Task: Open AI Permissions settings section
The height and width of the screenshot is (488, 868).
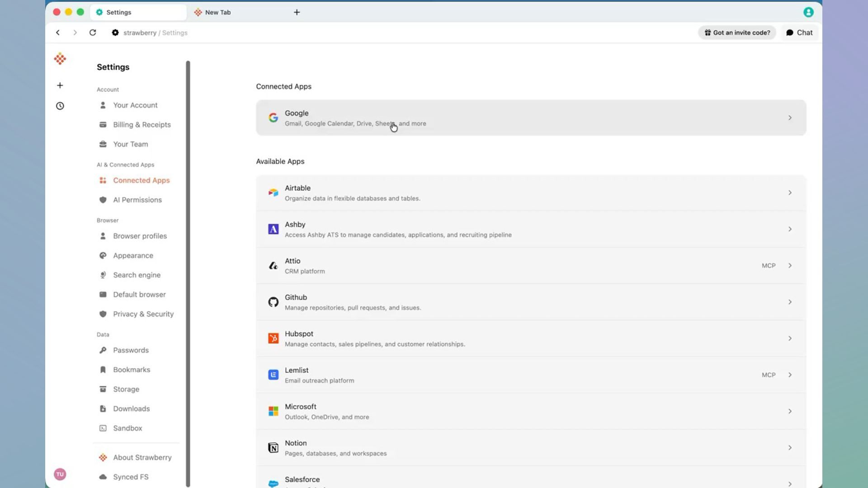Action: (x=137, y=200)
